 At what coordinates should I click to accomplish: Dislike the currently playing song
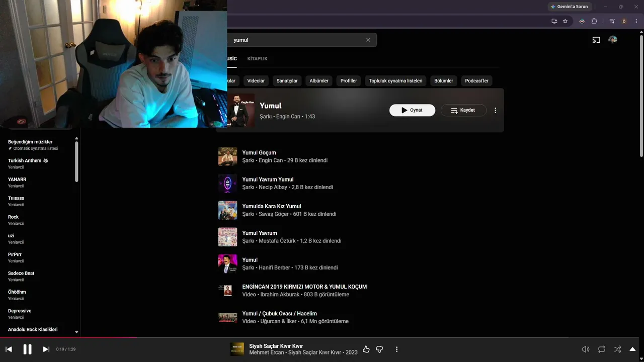(380, 349)
